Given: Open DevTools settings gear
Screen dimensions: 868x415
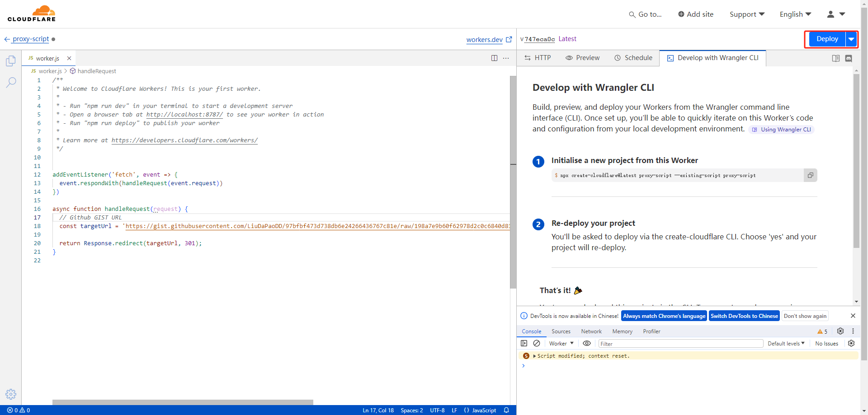Looking at the screenshot, I should coord(840,331).
